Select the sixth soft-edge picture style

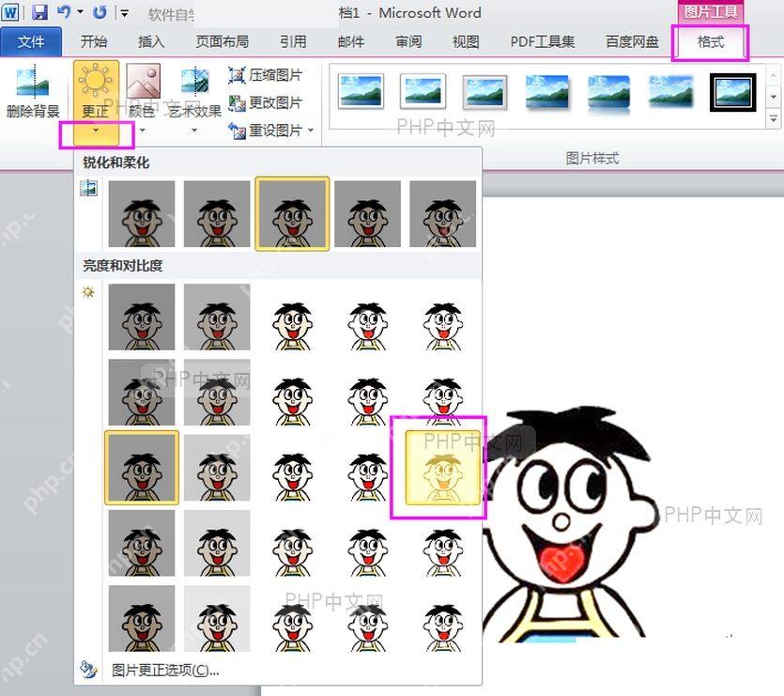tap(670, 91)
